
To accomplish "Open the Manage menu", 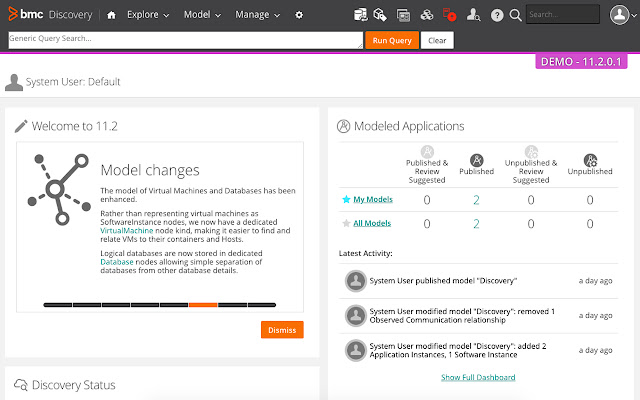I will pyautogui.click(x=258, y=15).
